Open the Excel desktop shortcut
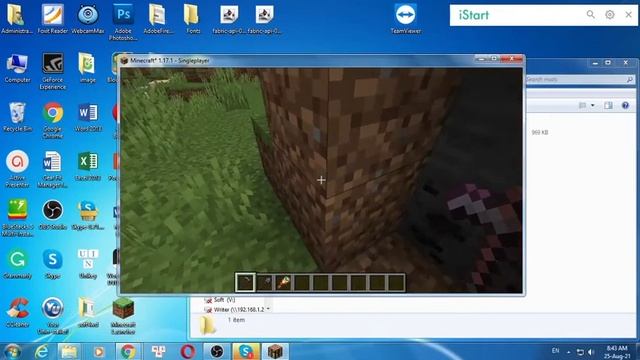 tap(88, 166)
